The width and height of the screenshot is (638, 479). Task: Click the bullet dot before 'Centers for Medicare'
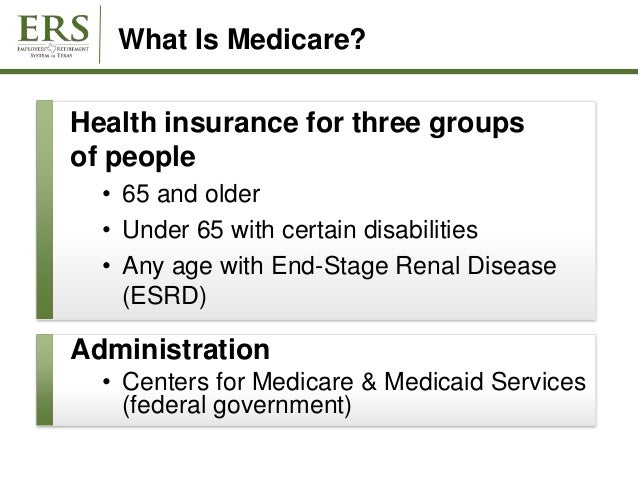[107, 382]
